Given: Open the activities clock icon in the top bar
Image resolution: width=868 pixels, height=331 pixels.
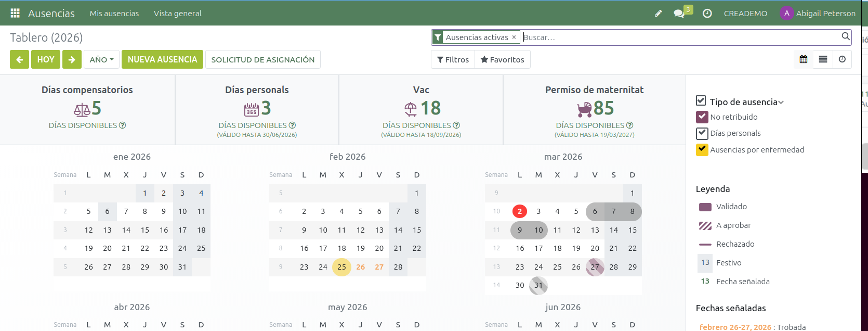Looking at the screenshot, I should click(x=707, y=14).
